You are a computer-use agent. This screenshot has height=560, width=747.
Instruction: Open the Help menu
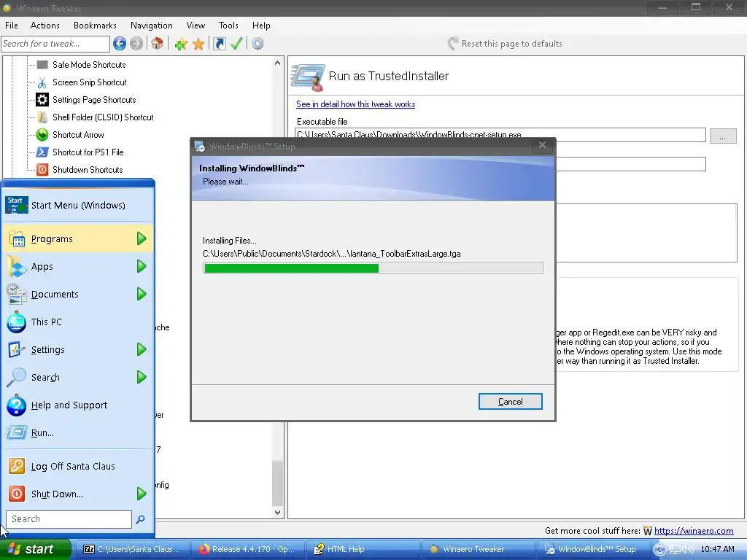coord(261,26)
